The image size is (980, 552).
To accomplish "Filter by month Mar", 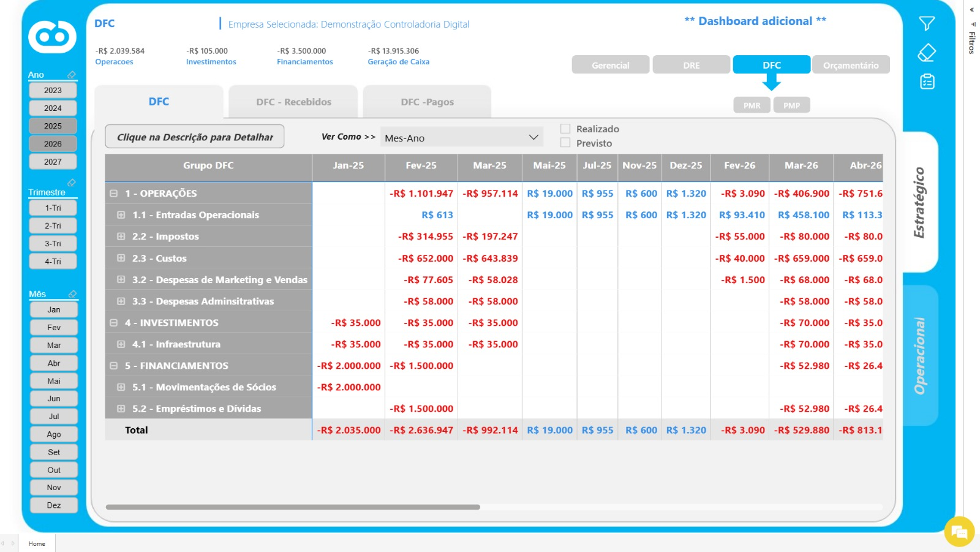I will pos(54,345).
